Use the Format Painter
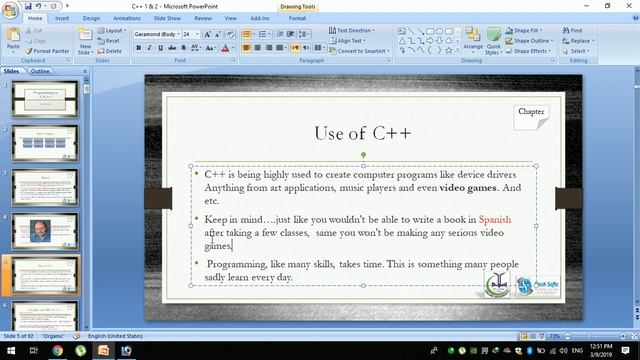 click(x=47, y=51)
